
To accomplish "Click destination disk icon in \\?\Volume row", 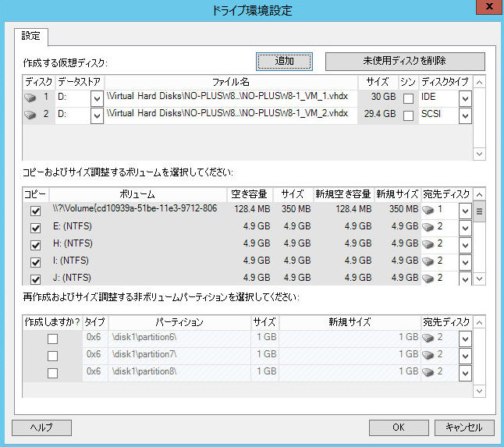I will click(x=428, y=210).
